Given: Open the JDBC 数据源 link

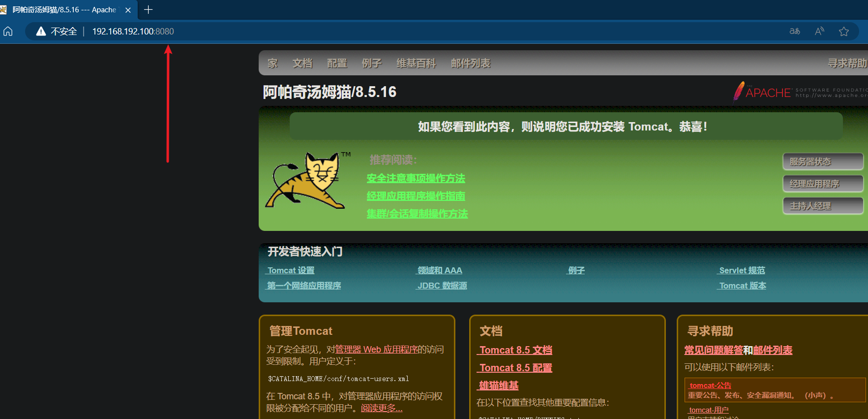Looking at the screenshot, I should click(442, 286).
